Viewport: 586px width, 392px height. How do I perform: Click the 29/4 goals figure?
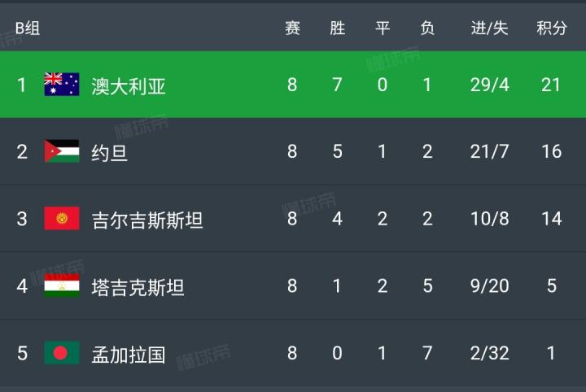point(489,85)
